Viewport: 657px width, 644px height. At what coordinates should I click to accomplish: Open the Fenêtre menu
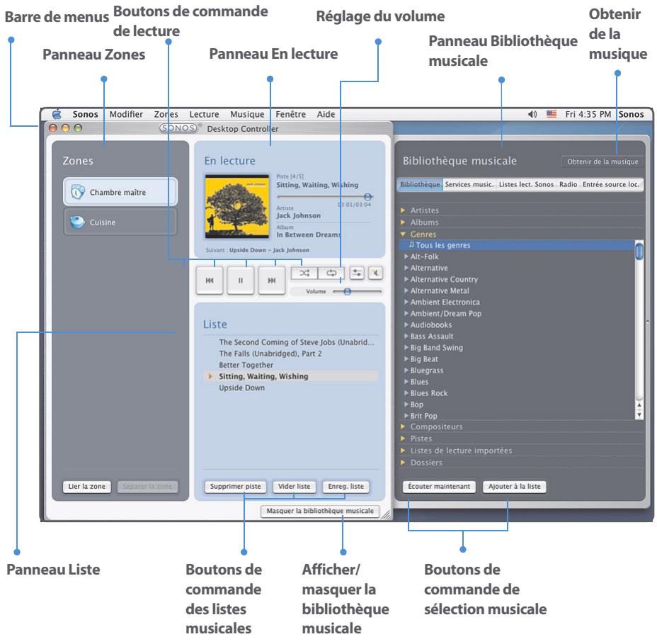click(x=290, y=114)
